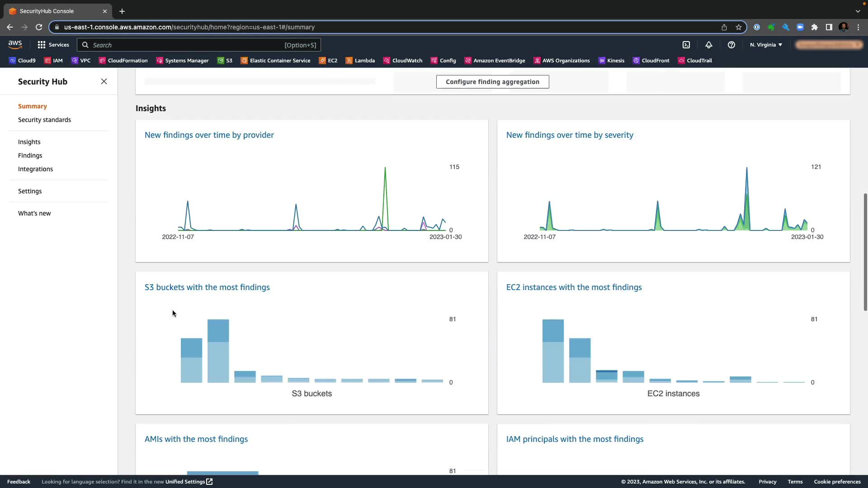Open Findings from the sidebar

pyautogui.click(x=30, y=155)
